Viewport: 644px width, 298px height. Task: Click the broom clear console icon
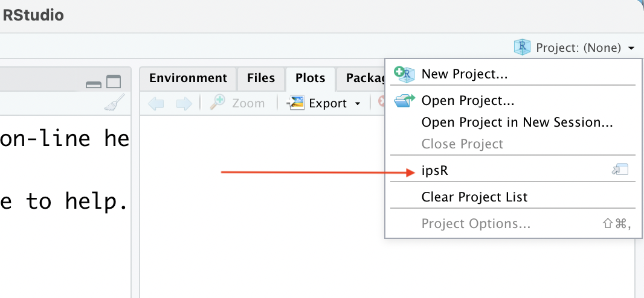pos(114,103)
